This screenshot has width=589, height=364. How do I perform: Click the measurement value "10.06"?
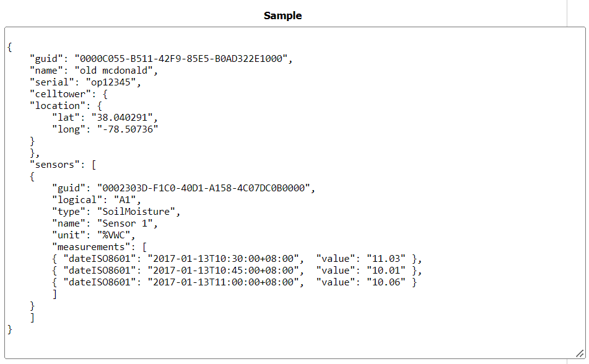pos(386,282)
